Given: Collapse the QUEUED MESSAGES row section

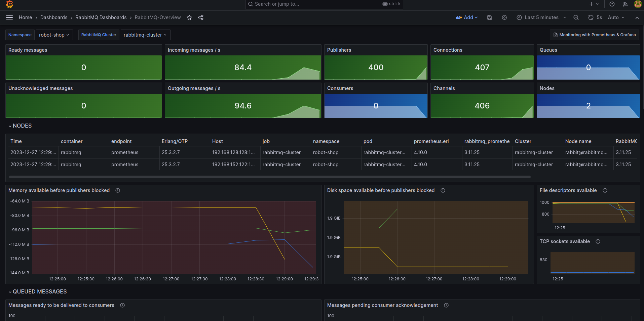Looking at the screenshot, I should pos(10,292).
